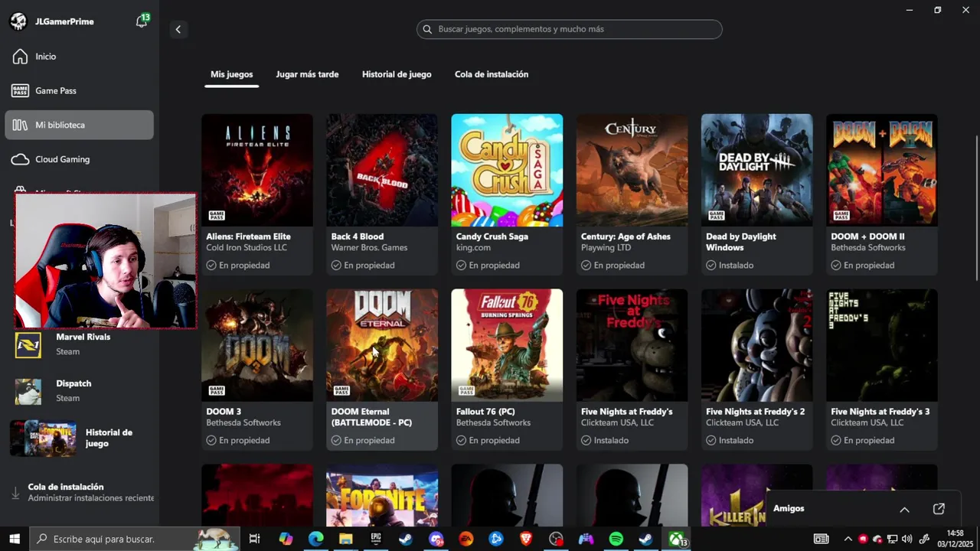Open DOOM 3 game cover
980x551 pixels.
257,345
